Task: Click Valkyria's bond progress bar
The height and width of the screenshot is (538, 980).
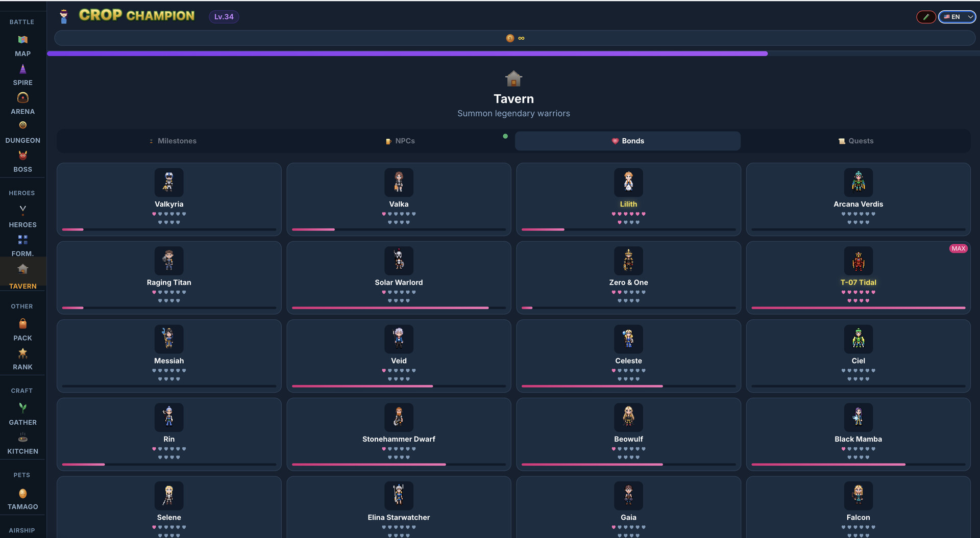Action: [169, 230]
